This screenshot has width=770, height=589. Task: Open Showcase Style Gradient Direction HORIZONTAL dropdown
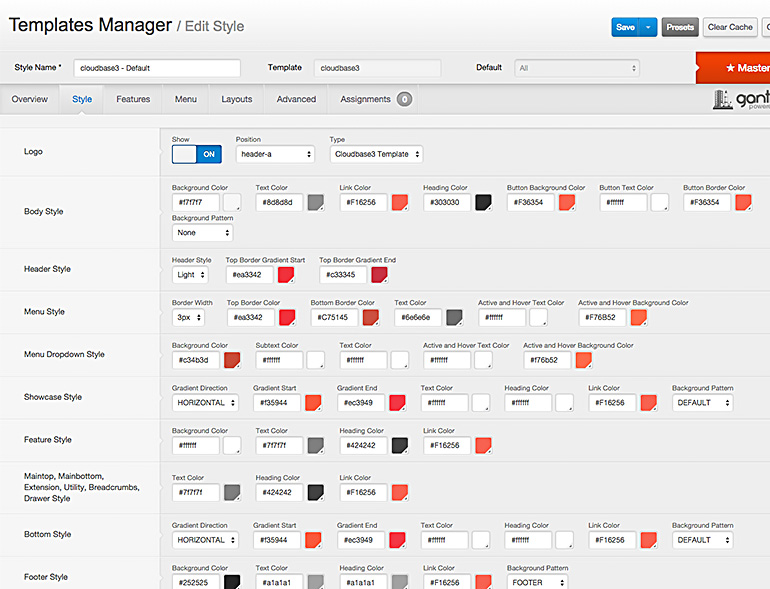click(205, 403)
